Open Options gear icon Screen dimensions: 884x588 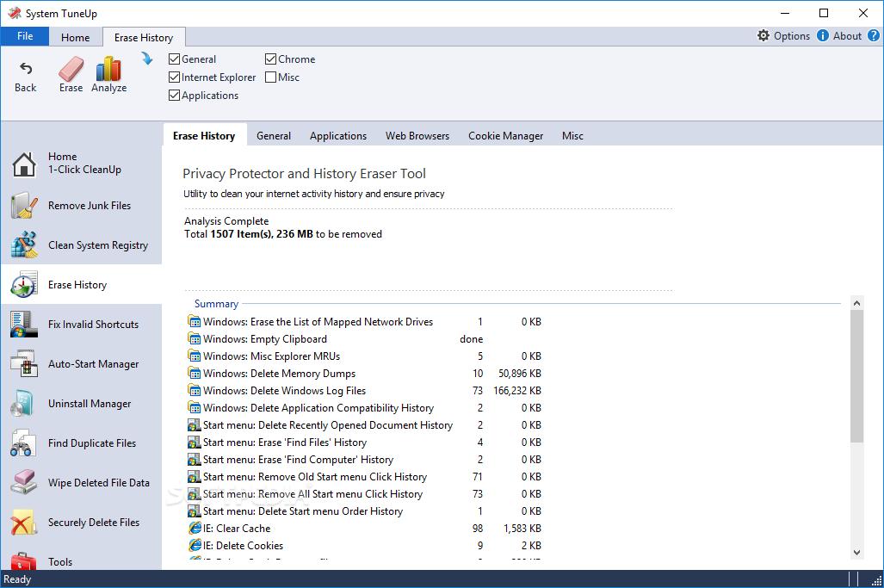click(x=763, y=35)
